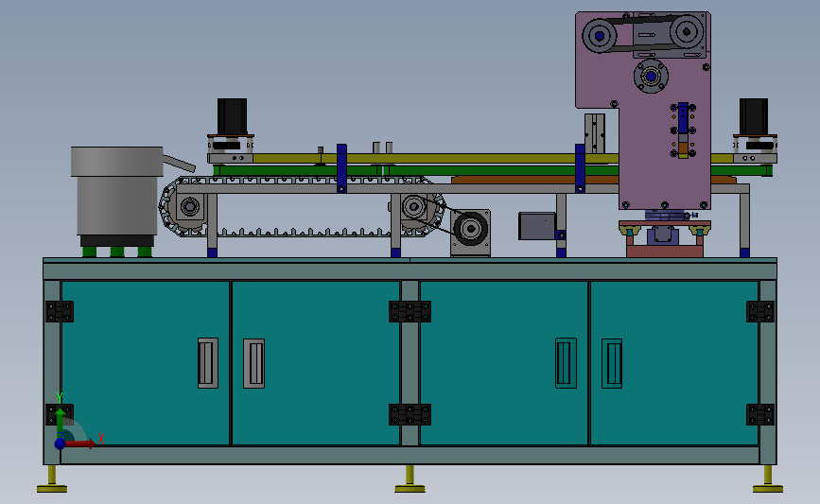Select the black drive pulley on conveyor motor
The height and width of the screenshot is (504, 820).
tap(471, 229)
